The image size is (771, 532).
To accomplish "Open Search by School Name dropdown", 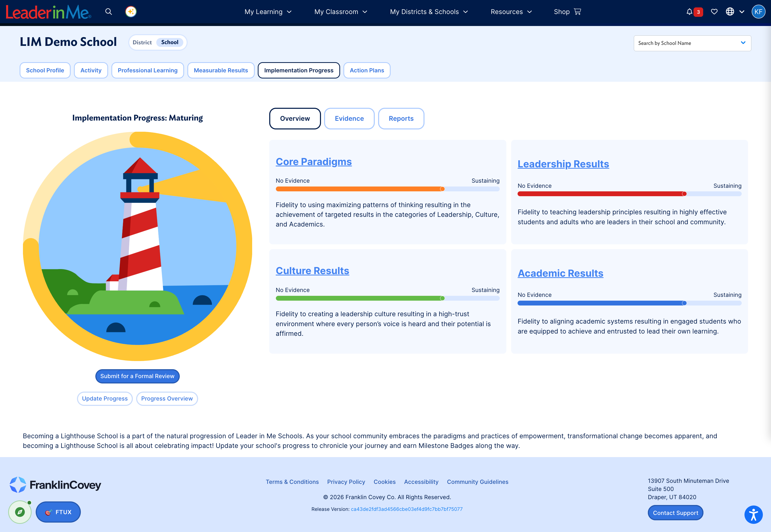I will [692, 43].
